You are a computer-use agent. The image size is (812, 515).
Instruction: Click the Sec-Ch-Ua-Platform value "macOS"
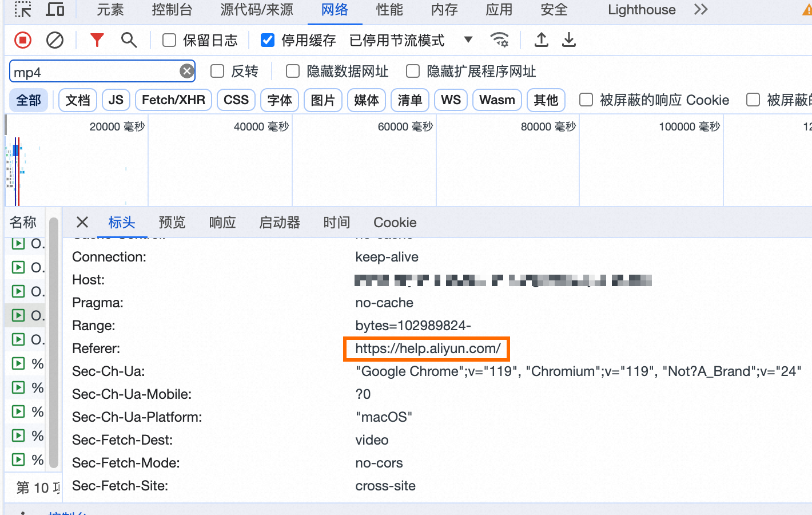pyautogui.click(x=384, y=417)
